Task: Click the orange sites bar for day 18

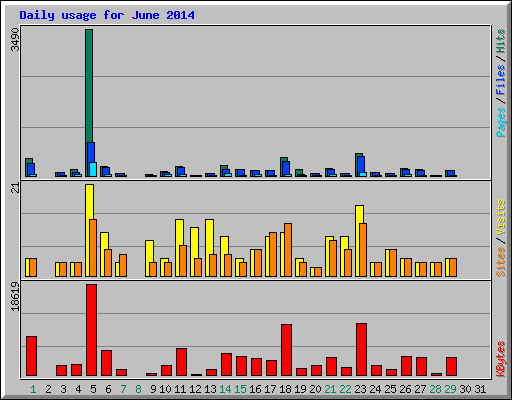Action: (288, 250)
